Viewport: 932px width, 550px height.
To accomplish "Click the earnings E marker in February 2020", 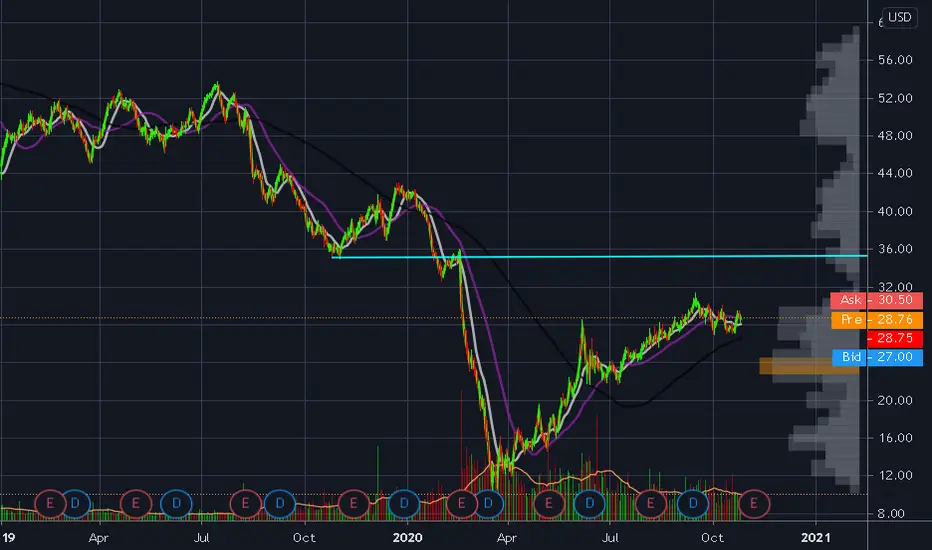I will point(461,504).
